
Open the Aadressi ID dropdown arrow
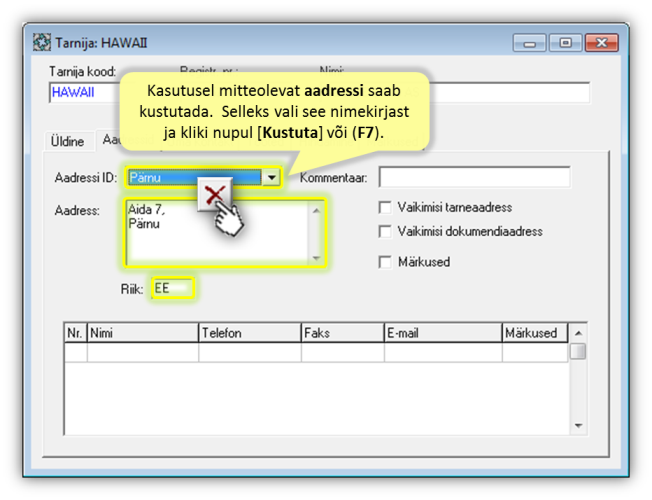(x=270, y=178)
